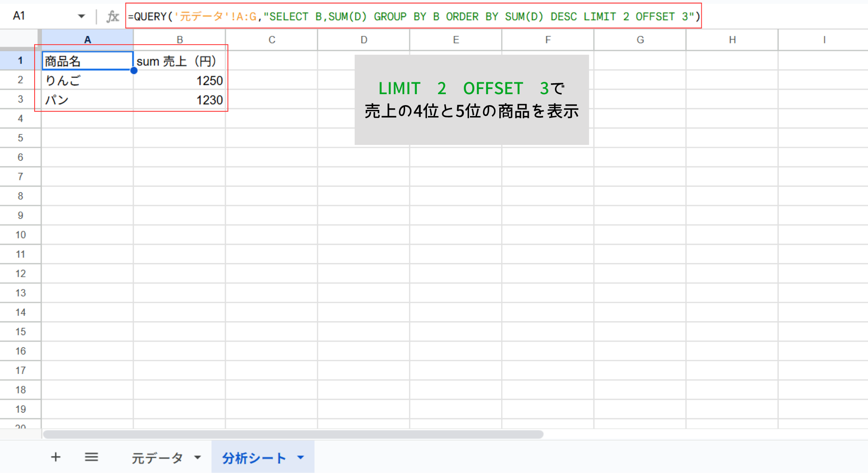This screenshot has height=473, width=868.
Task: Open the 分析シート tab dropdown arrow
Action: [301, 458]
